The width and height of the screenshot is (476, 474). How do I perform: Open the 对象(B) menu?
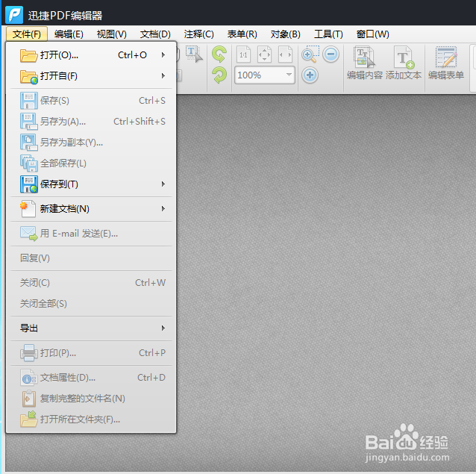(x=285, y=34)
